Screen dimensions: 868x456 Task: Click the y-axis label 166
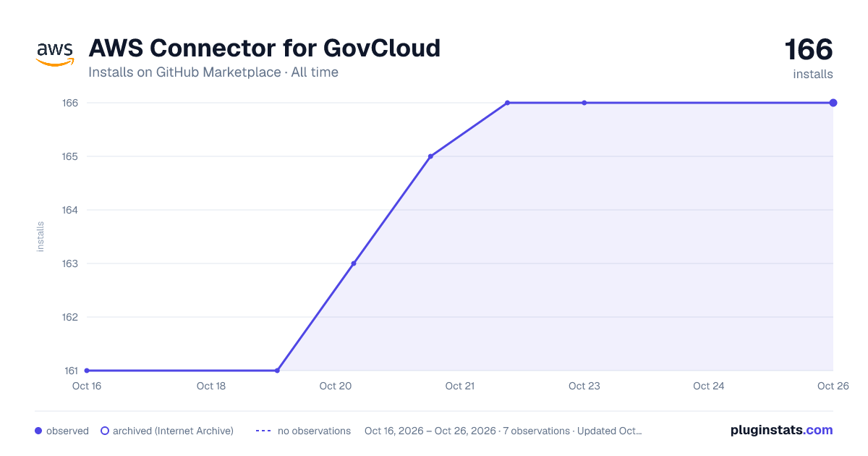pos(70,103)
